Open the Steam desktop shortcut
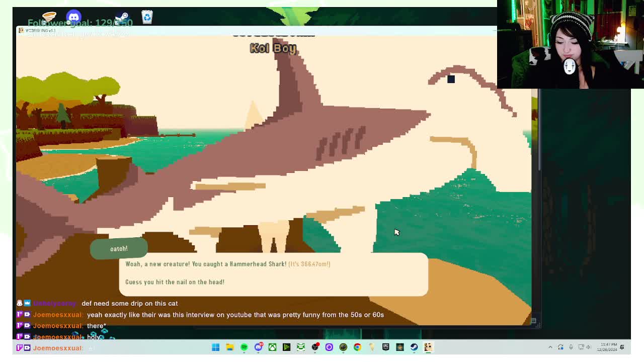The height and width of the screenshot is (362, 644). (x=122, y=18)
